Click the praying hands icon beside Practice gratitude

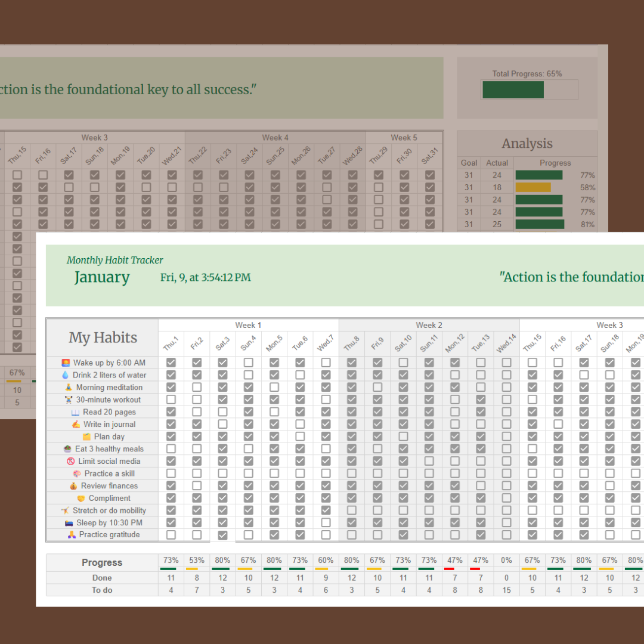72,535
